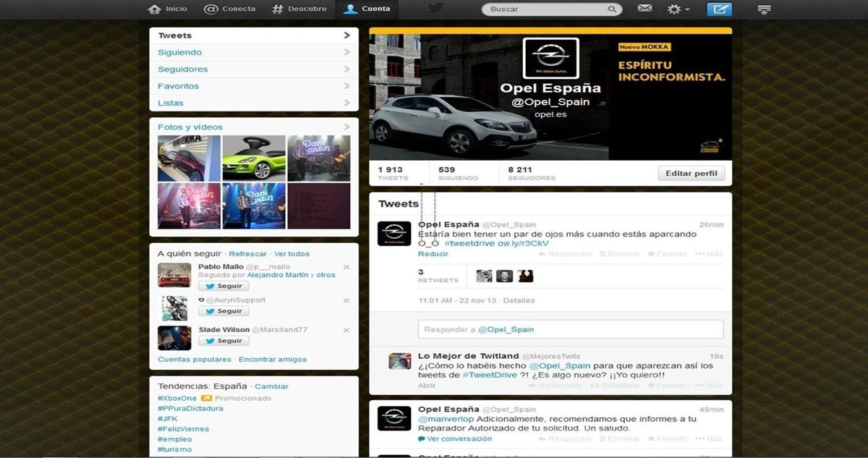Go to Inicio home tab
The width and height of the screenshot is (868, 458).
click(x=167, y=9)
